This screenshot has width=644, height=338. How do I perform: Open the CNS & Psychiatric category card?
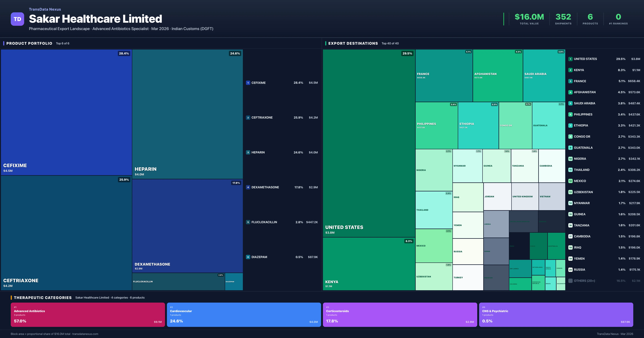coord(556,315)
